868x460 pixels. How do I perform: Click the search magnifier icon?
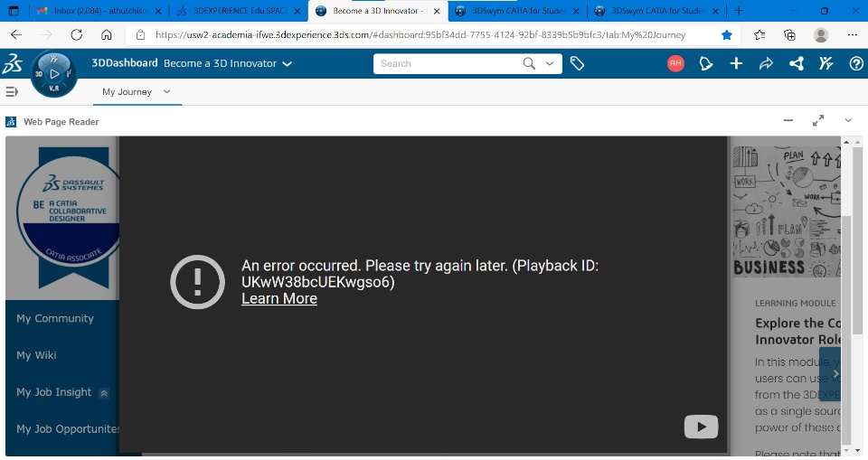(x=529, y=63)
